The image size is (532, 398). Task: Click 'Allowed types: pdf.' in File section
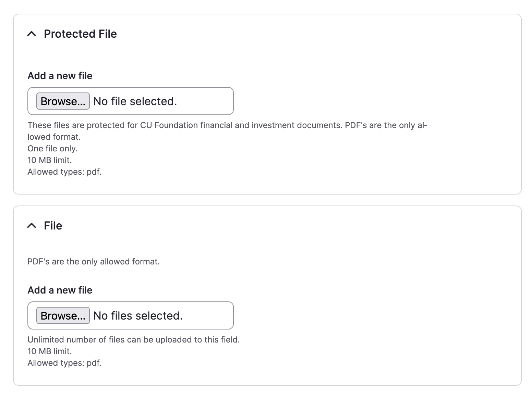point(64,363)
